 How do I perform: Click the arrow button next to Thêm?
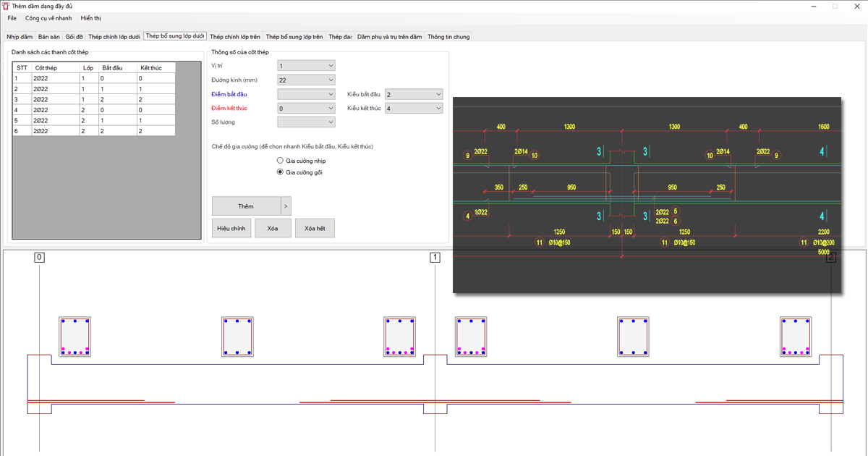(286, 206)
